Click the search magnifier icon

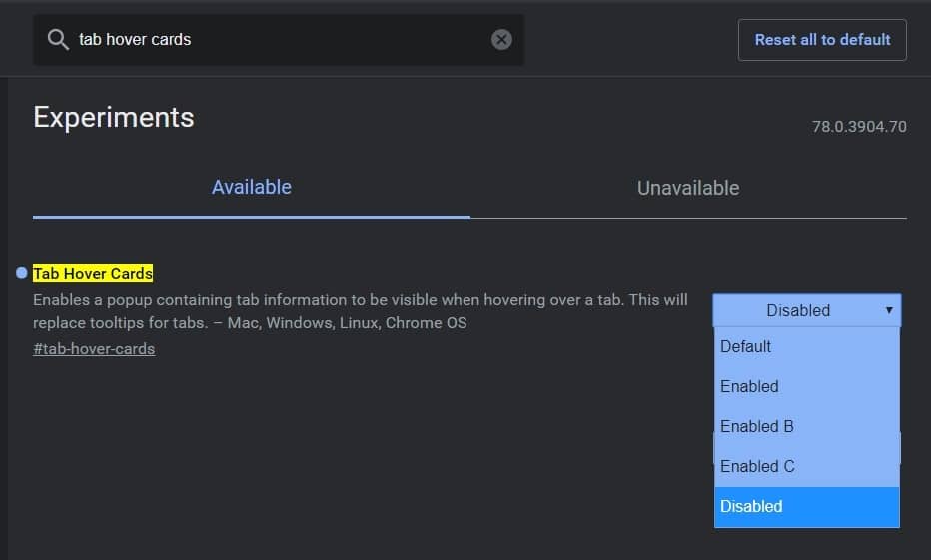(58, 40)
